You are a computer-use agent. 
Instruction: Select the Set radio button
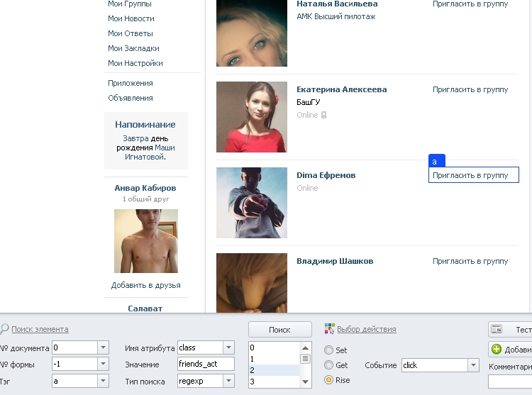click(x=328, y=350)
